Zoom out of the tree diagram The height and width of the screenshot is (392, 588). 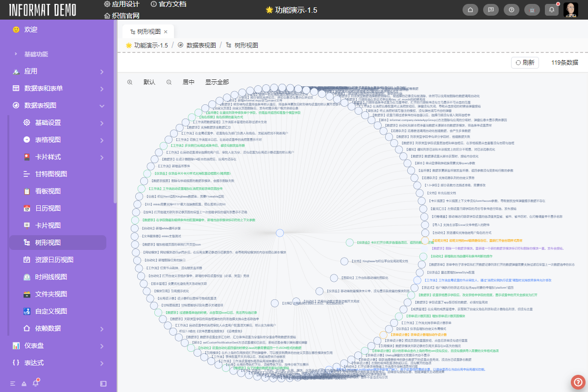tap(169, 82)
